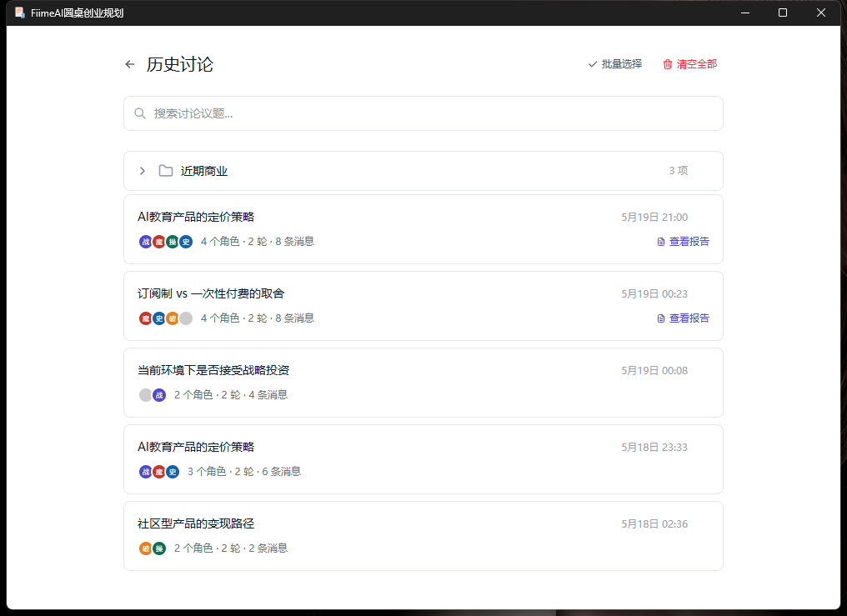Click the folder icon of 近期商业
The width and height of the screenshot is (847, 616).
click(166, 171)
